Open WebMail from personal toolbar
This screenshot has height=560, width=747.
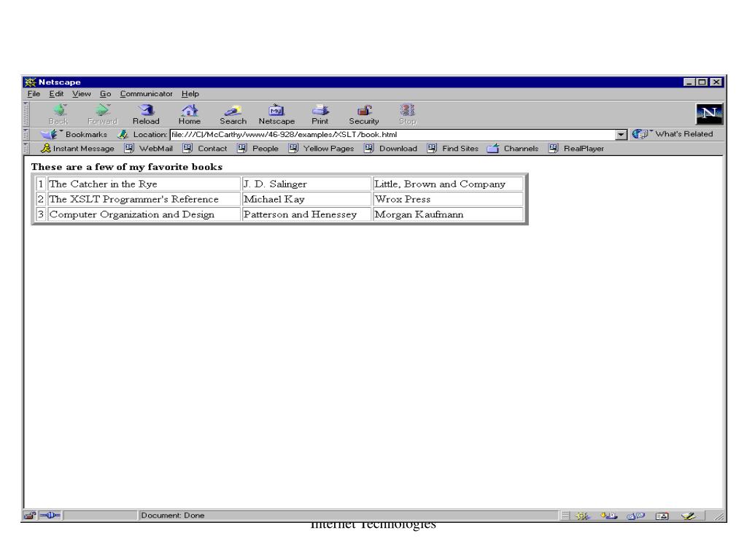pyautogui.click(x=149, y=149)
